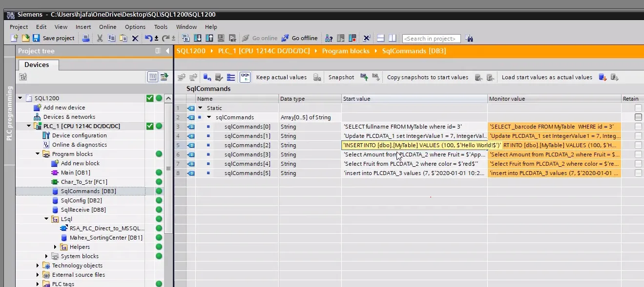The height and width of the screenshot is (287, 644).
Task: Click the Keep actual values button
Action: coord(282,77)
